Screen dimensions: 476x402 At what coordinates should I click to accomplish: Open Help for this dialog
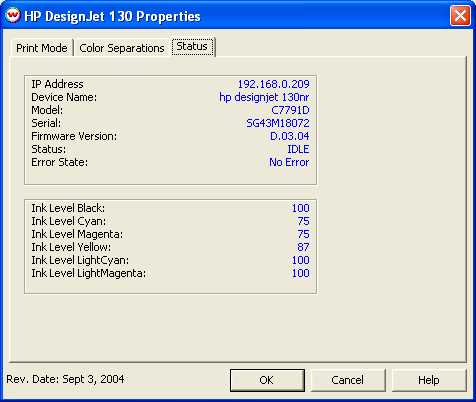coord(429,380)
